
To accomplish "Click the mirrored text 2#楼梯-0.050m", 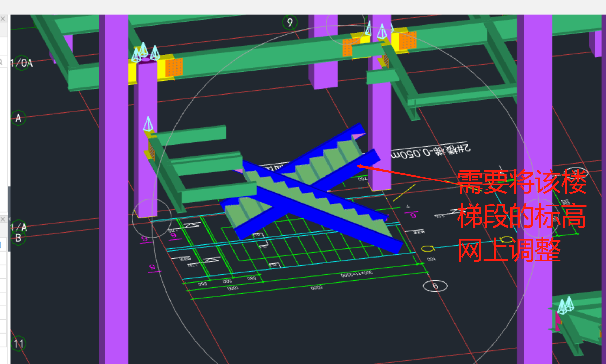I will (x=431, y=151).
